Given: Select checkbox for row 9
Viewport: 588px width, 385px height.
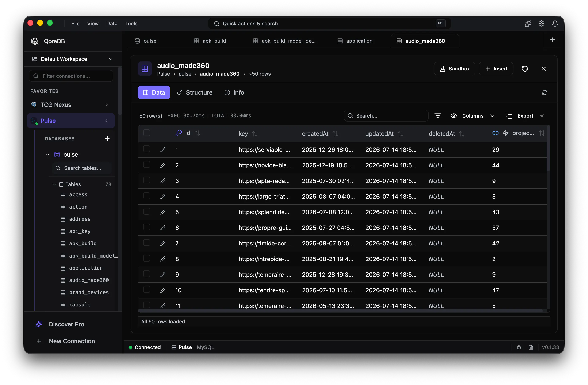Looking at the screenshot, I should click(x=147, y=274).
